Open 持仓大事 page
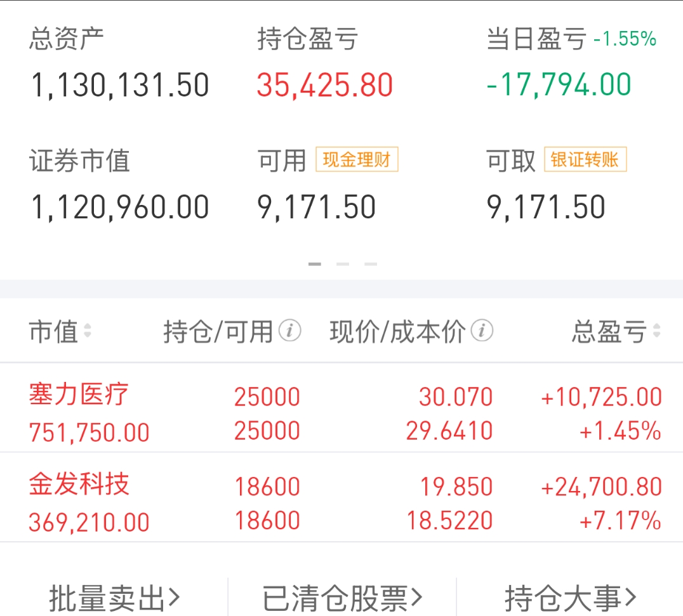 570,598
